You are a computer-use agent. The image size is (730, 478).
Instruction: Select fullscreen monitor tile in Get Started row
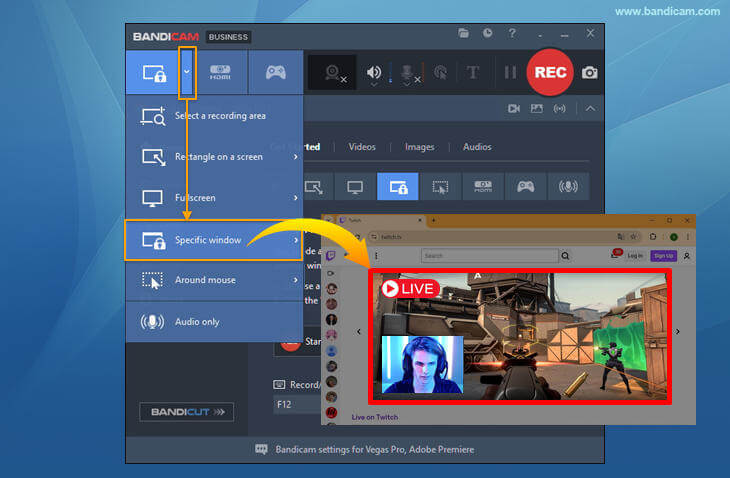click(x=355, y=187)
